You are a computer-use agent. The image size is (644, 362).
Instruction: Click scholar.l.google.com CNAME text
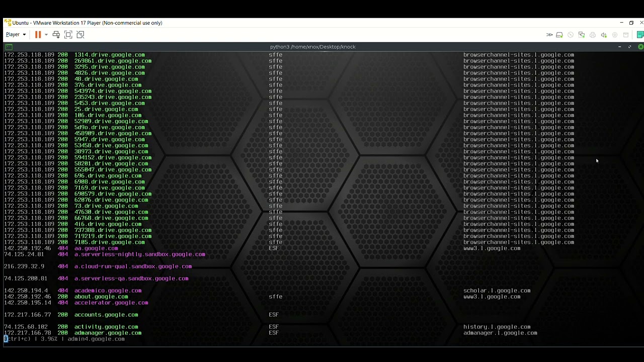point(497,291)
